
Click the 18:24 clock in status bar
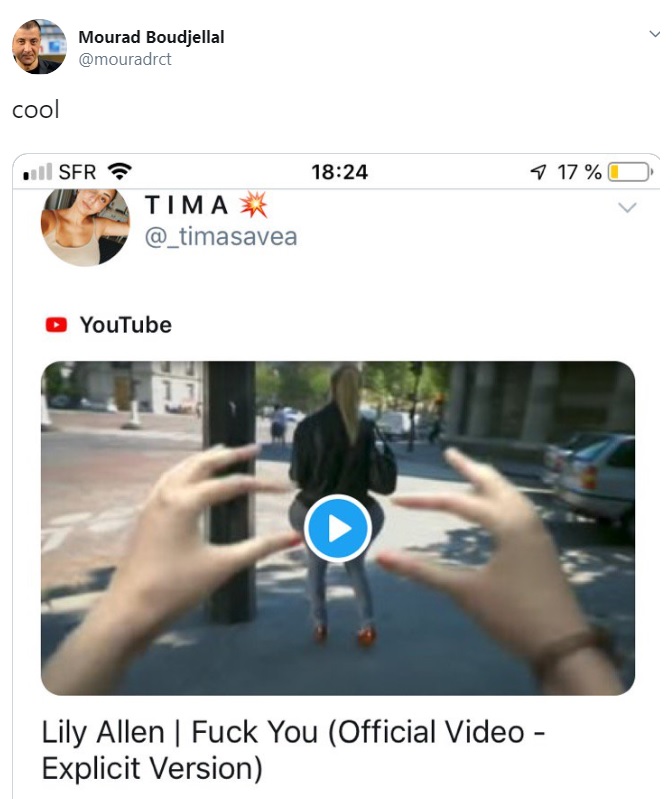pyautogui.click(x=339, y=172)
